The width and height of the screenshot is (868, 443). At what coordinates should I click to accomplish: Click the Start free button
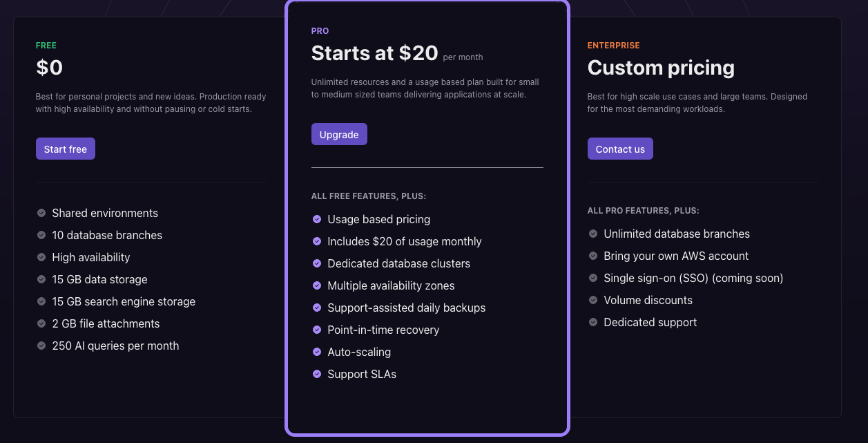pyautogui.click(x=66, y=149)
